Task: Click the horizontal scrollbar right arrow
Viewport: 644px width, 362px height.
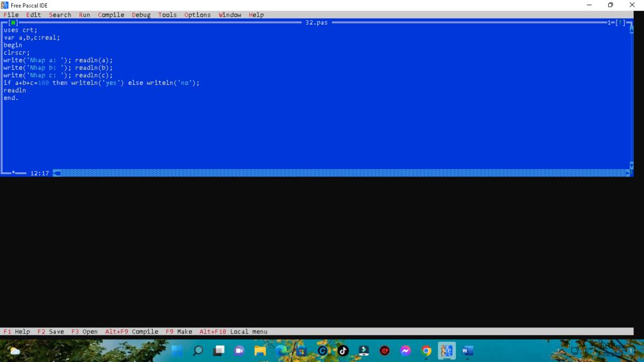Action: [x=627, y=173]
